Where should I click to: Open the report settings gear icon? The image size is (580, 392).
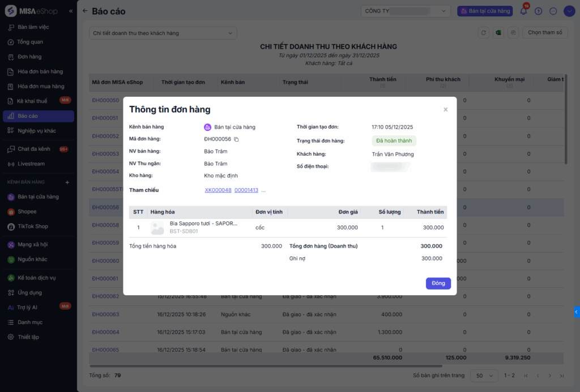tap(513, 33)
